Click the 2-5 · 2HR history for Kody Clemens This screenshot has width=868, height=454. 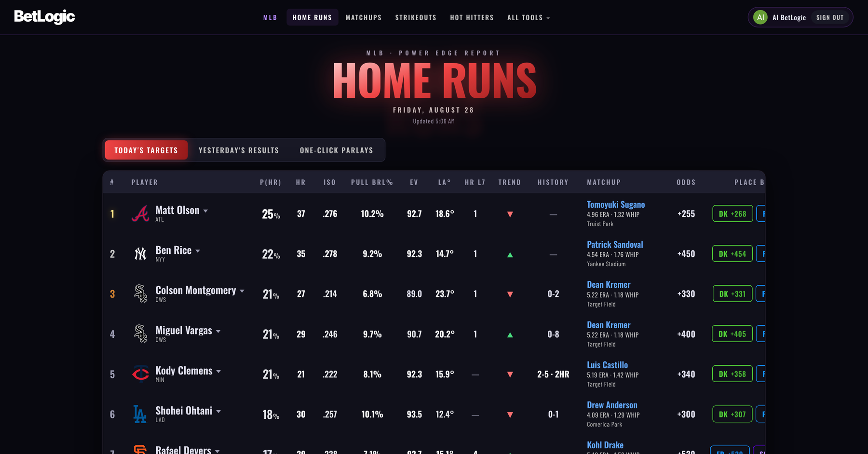553,374
